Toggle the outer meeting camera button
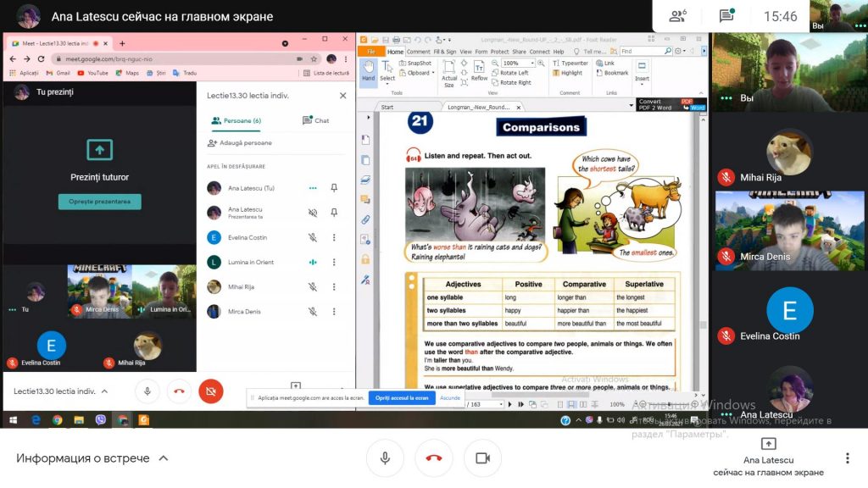The width and height of the screenshot is (868, 488). pos(482,458)
